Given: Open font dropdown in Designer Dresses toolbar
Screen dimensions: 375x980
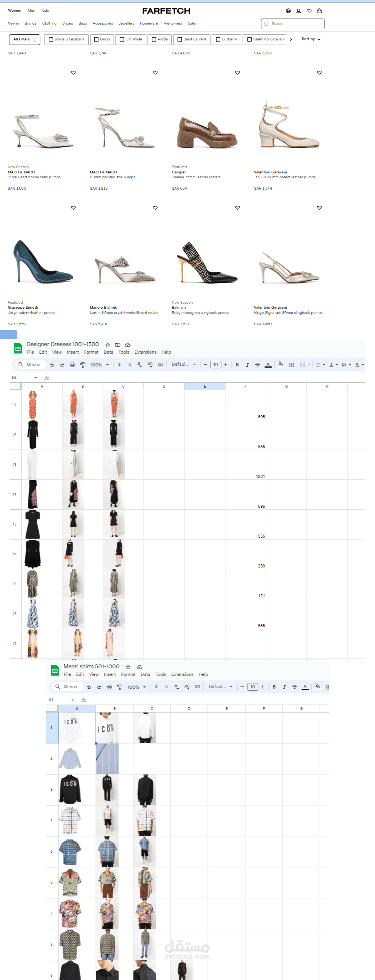Looking at the screenshot, I should [183, 365].
